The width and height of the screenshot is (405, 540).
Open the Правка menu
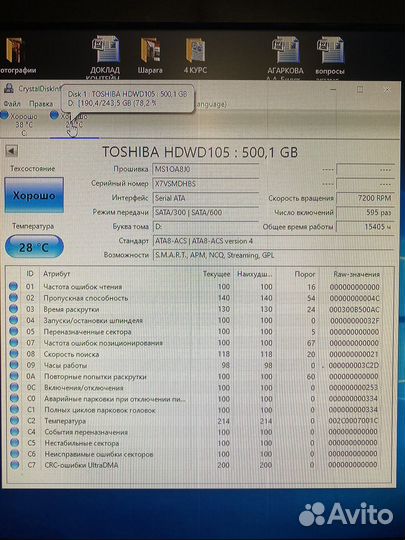coord(41,103)
